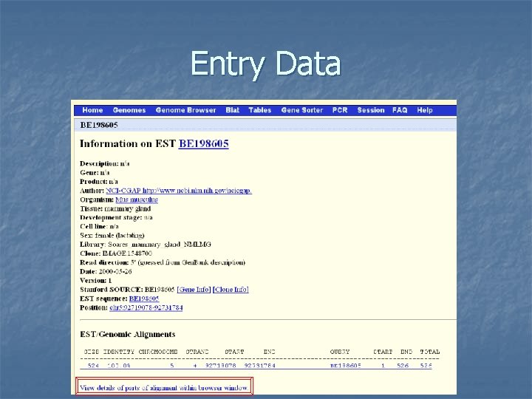
Task: Click the 'Read direction' line text
Action: 163,262
